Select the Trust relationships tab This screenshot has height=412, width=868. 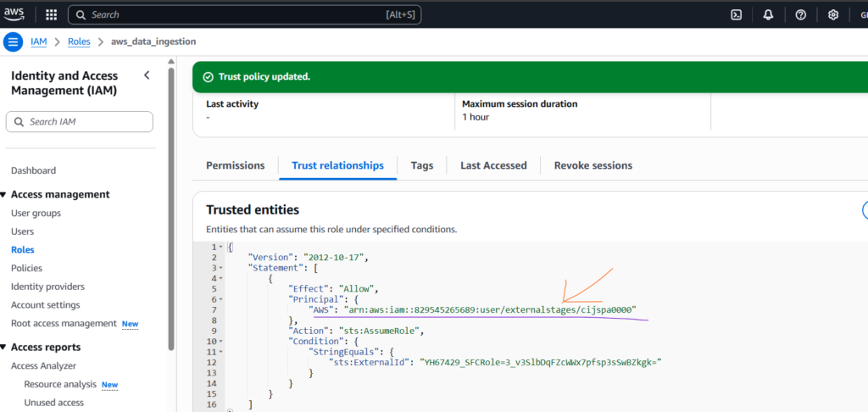tap(337, 165)
